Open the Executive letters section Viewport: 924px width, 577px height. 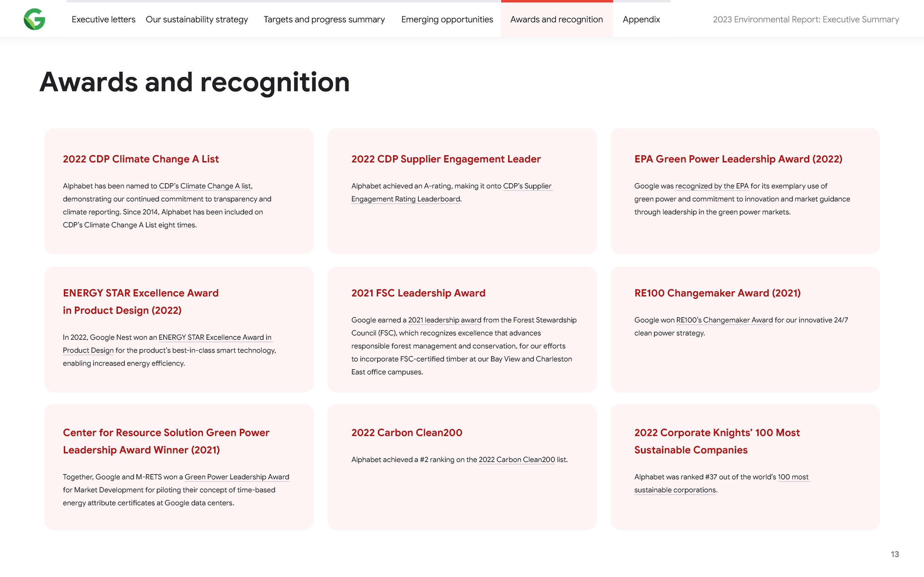tap(104, 19)
